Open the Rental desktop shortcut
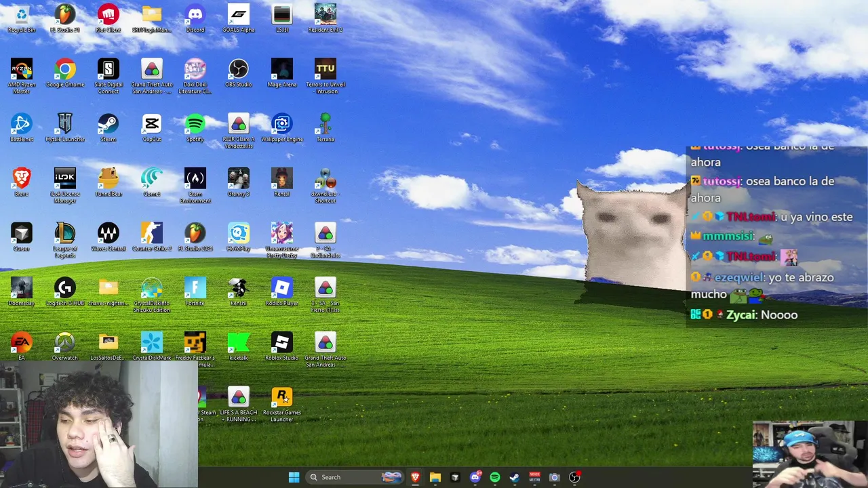The width and height of the screenshot is (868, 488). pyautogui.click(x=282, y=182)
